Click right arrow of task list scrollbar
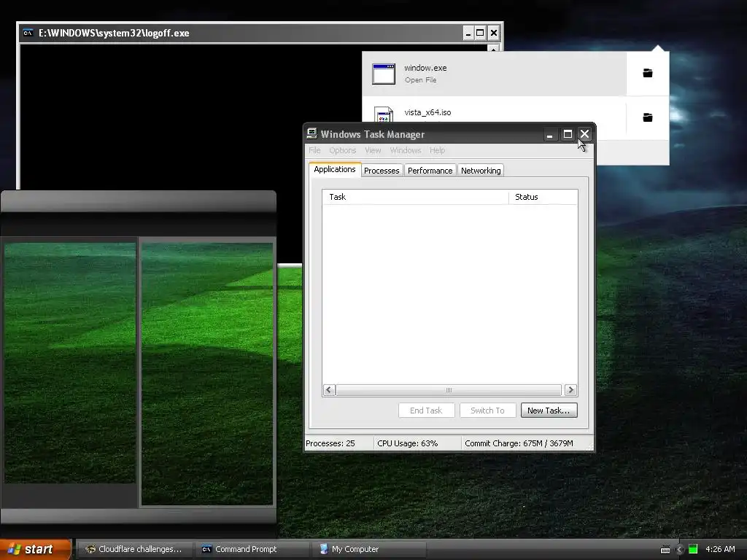The width and height of the screenshot is (747, 560). coord(570,390)
